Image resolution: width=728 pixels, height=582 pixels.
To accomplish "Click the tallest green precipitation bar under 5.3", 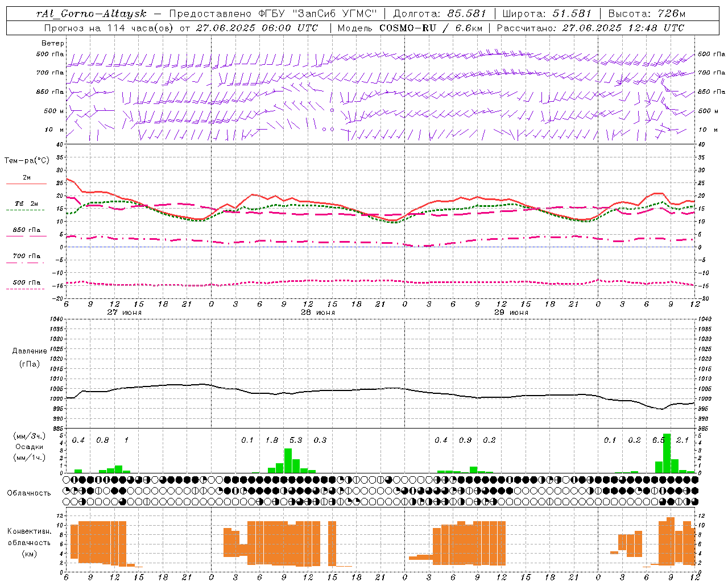I will coord(288,460).
